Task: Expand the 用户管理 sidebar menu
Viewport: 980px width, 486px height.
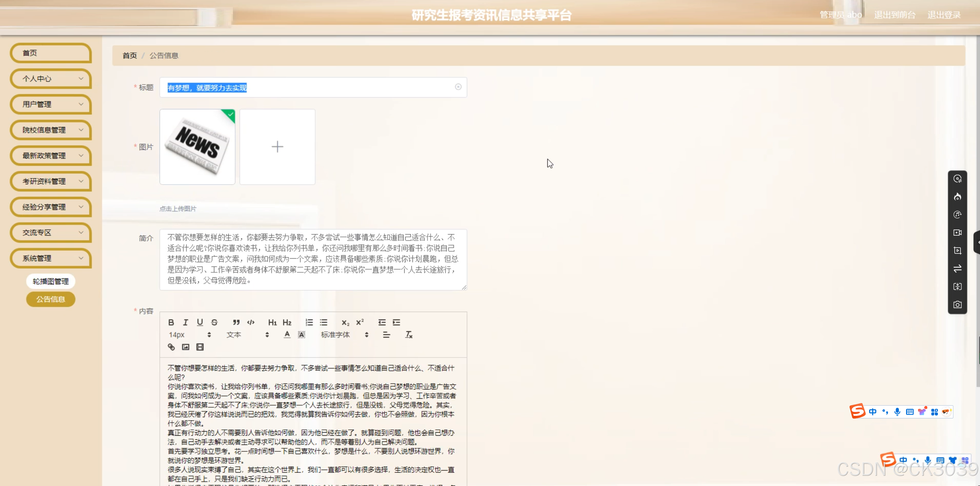Action: pos(51,104)
